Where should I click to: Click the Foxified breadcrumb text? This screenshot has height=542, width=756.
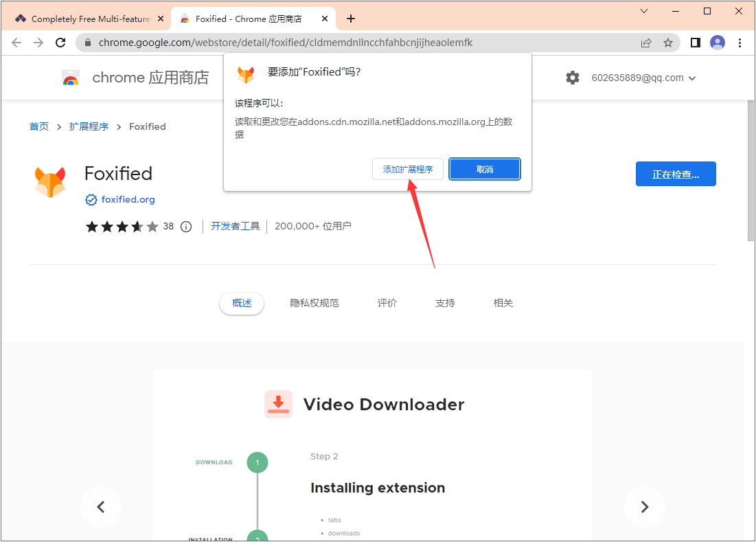148,126
